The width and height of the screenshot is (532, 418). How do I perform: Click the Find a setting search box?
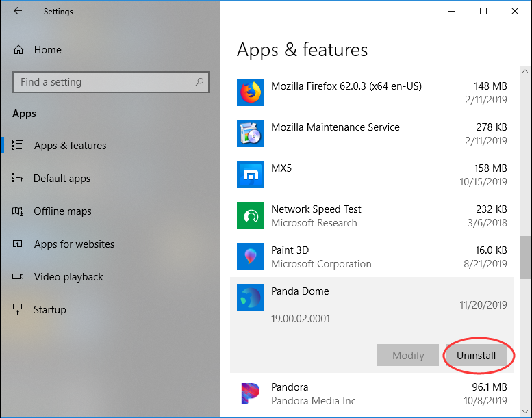click(111, 82)
